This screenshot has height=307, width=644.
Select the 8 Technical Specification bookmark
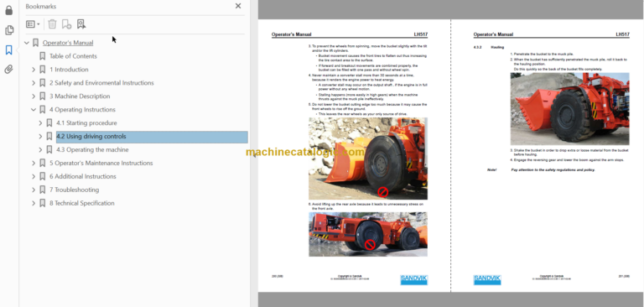click(82, 203)
